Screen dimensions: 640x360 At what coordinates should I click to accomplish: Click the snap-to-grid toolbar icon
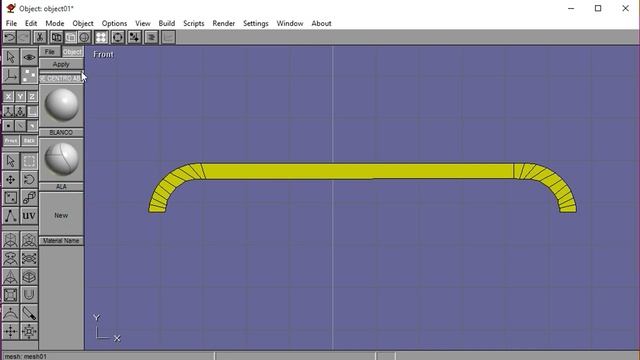point(134,38)
